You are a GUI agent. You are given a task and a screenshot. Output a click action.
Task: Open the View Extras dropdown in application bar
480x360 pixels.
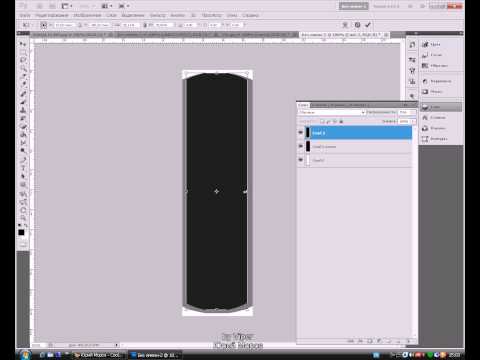click(x=67, y=6)
